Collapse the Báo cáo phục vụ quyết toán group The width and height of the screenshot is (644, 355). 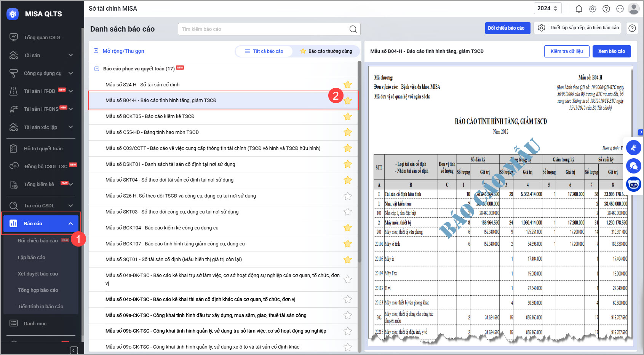click(x=96, y=69)
